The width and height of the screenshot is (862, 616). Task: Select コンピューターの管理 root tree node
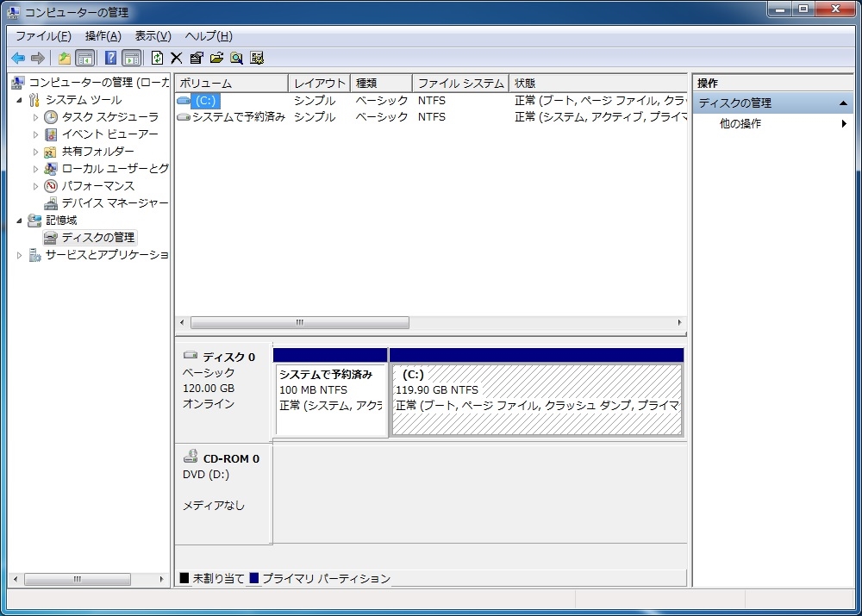coord(98,83)
